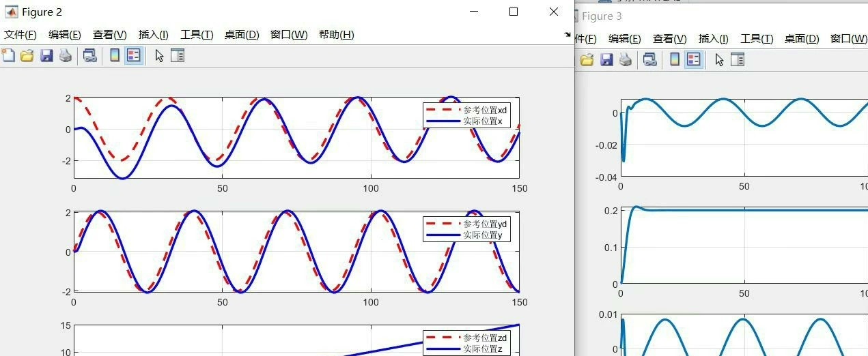Open 窗口(W) menu in Figure 3
This screenshot has width=868, height=356.
click(849, 39)
